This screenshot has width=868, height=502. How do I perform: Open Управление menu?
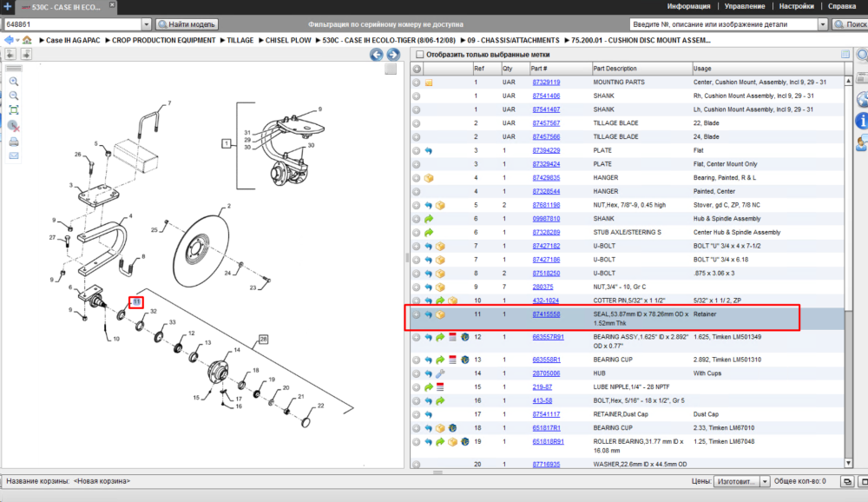point(745,6)
